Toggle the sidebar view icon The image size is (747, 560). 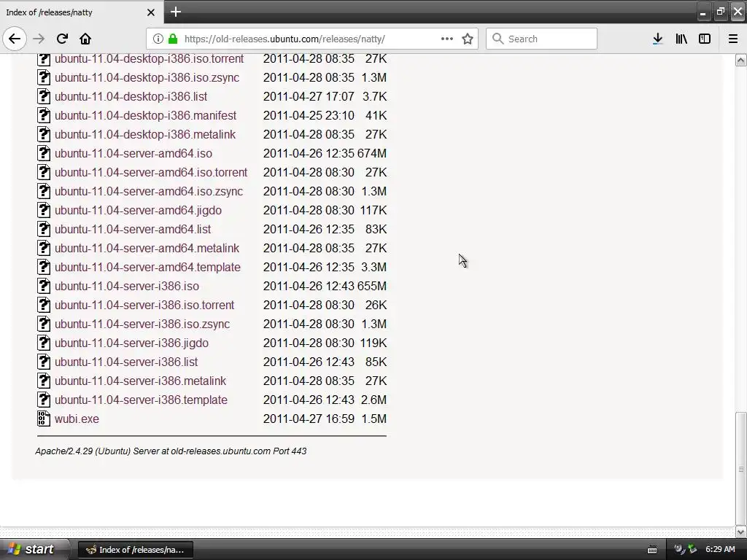pyautogui.click(x=705, y=39)
